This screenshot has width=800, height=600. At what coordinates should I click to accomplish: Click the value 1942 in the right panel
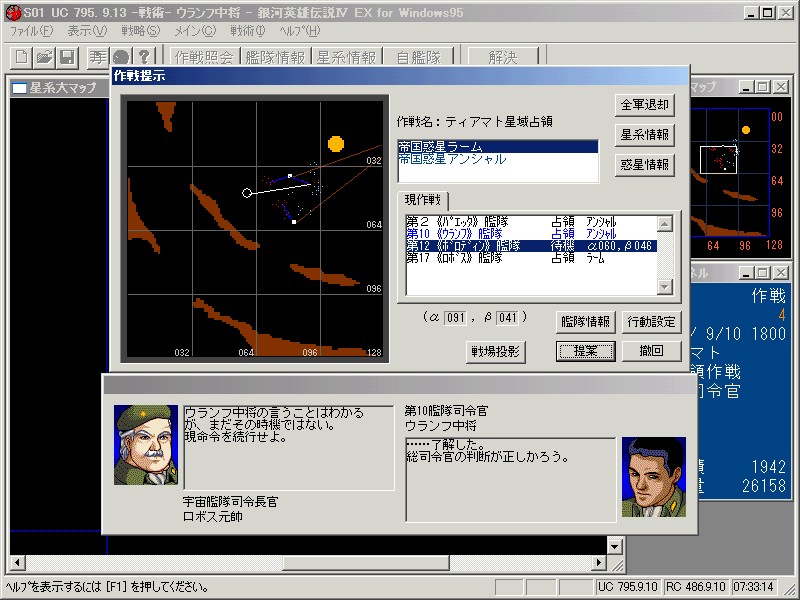[768, 467]
